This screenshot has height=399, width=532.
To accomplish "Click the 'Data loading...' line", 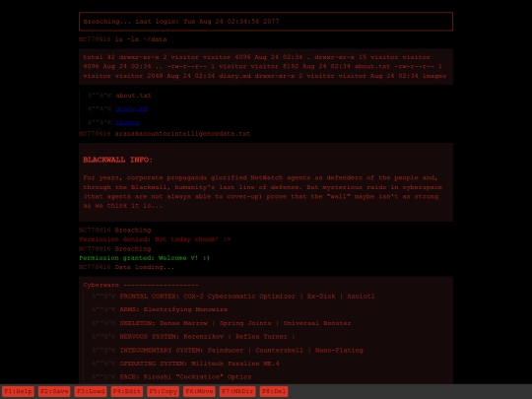I will [145, 267].
